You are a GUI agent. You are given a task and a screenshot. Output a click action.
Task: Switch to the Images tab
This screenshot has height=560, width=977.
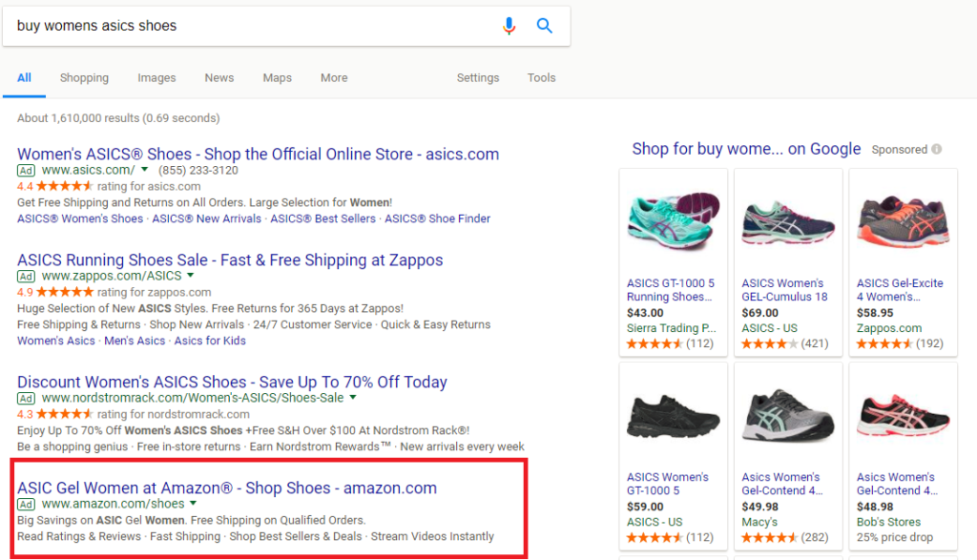pos(156,78)
